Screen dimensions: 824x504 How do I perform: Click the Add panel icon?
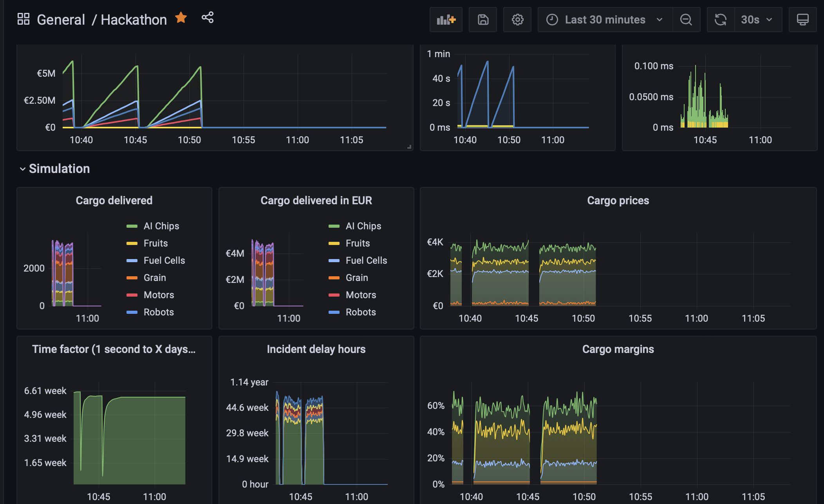tap(446, 20)
